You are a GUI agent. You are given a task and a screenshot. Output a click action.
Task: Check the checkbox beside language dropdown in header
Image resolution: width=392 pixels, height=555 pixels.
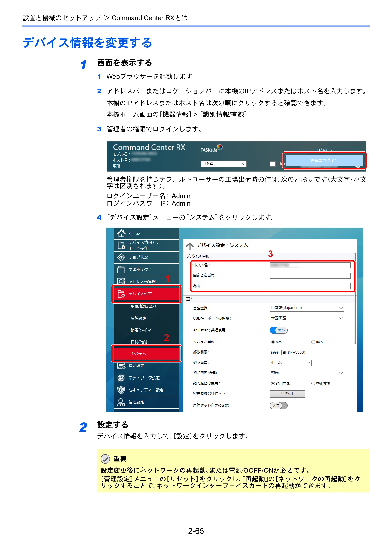click(x=273, y=164)
